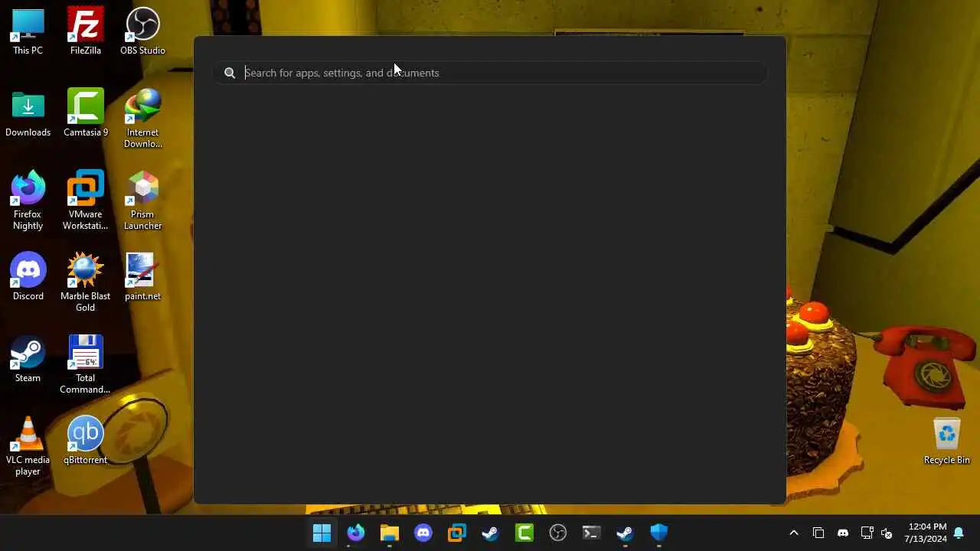
Task: Open Prism Launcher desktop shortcut
Action: click(x=142, y=201)
